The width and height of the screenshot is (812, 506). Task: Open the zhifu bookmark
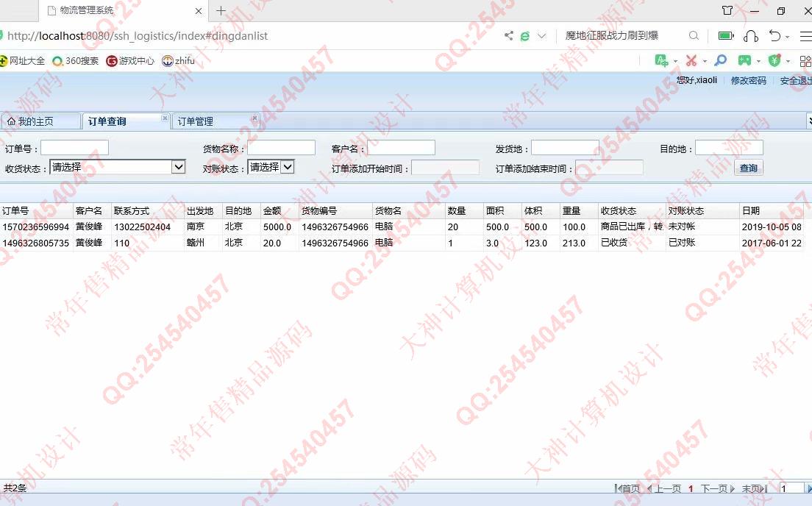coord(179,60)
